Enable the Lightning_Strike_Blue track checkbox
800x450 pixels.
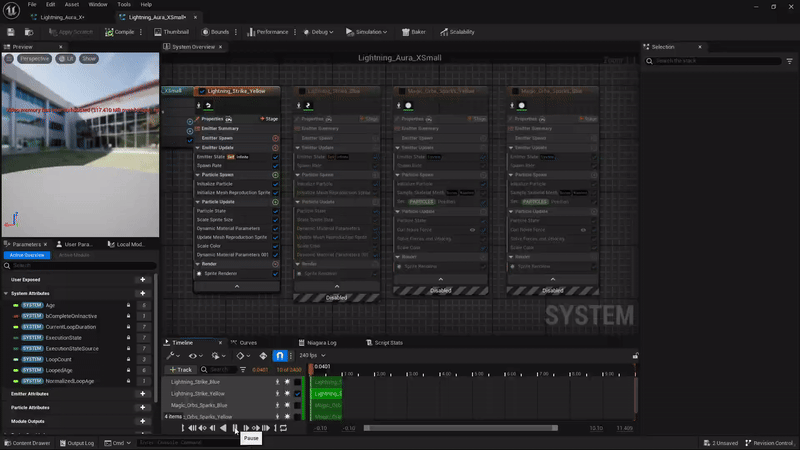[297, 381]
